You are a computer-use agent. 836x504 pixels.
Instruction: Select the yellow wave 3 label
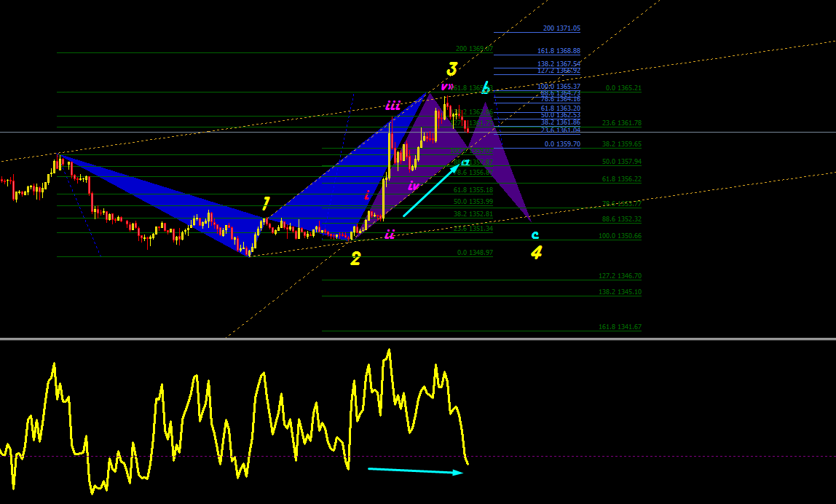coord(452,68)
